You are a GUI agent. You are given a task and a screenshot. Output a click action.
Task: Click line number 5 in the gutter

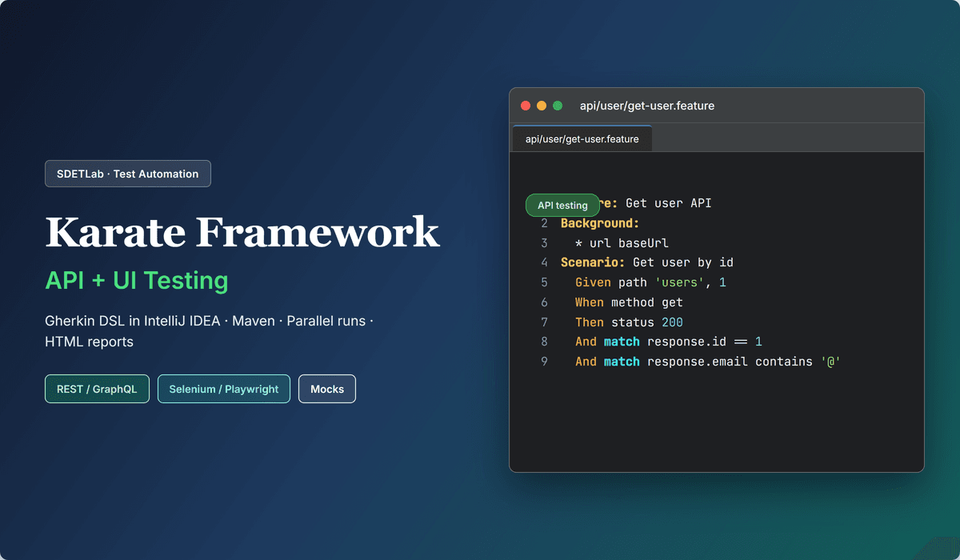(x=545, y=282)
